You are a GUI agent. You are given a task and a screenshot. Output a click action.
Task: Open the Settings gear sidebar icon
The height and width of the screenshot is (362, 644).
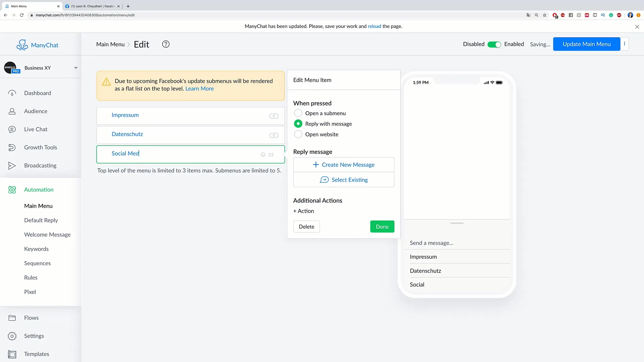point(12,336)
